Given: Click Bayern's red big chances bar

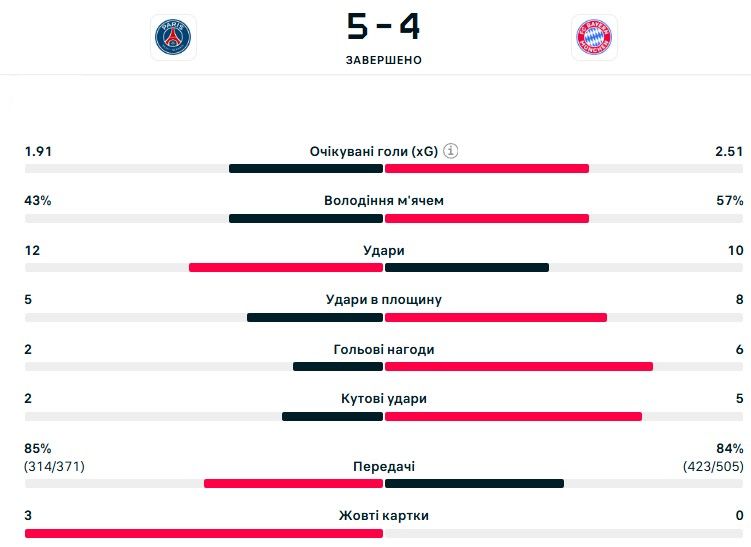Looking at the screenshot, I should (519, 367).
